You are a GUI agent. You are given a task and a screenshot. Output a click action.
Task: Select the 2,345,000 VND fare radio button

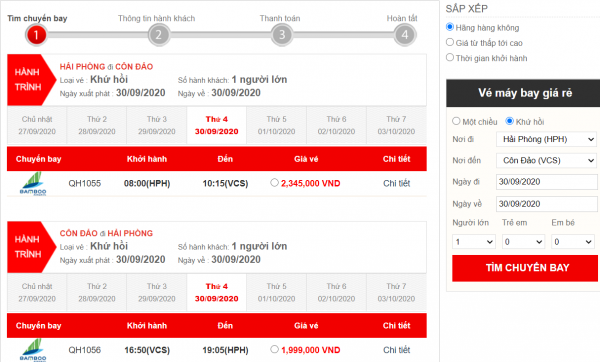tap(274, 183)
